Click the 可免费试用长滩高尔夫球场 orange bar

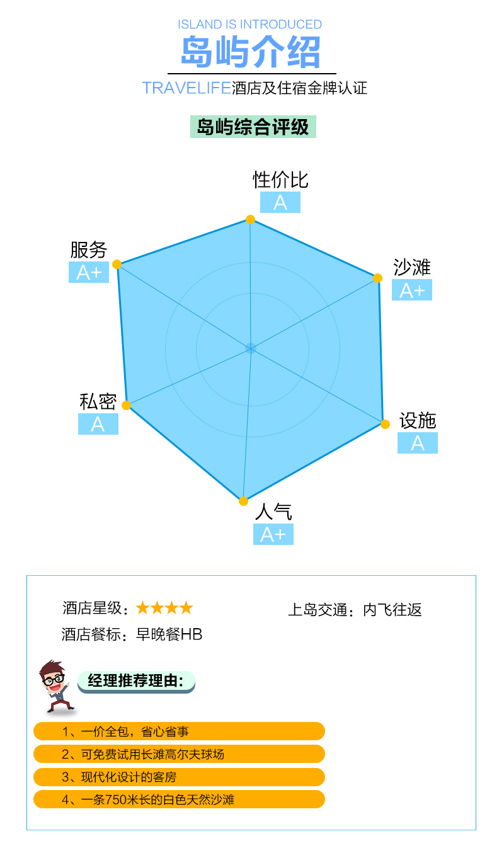pos(179,754)
